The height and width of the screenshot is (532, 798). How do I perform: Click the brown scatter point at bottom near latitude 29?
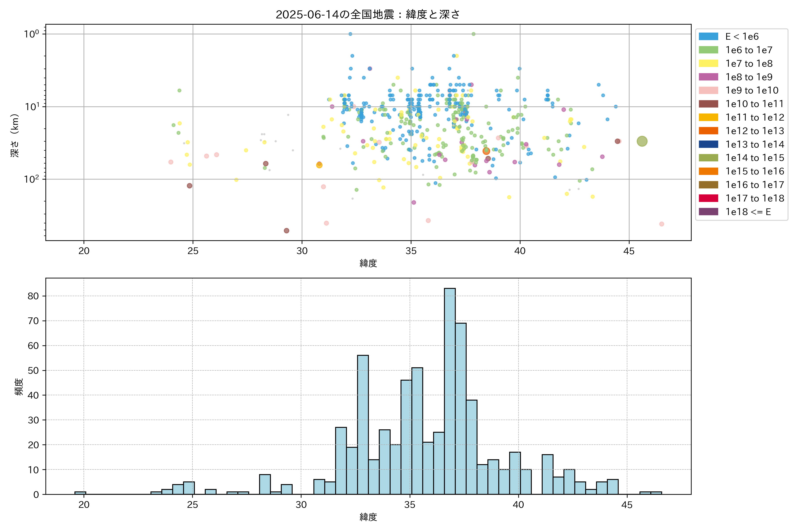(286, 231)
